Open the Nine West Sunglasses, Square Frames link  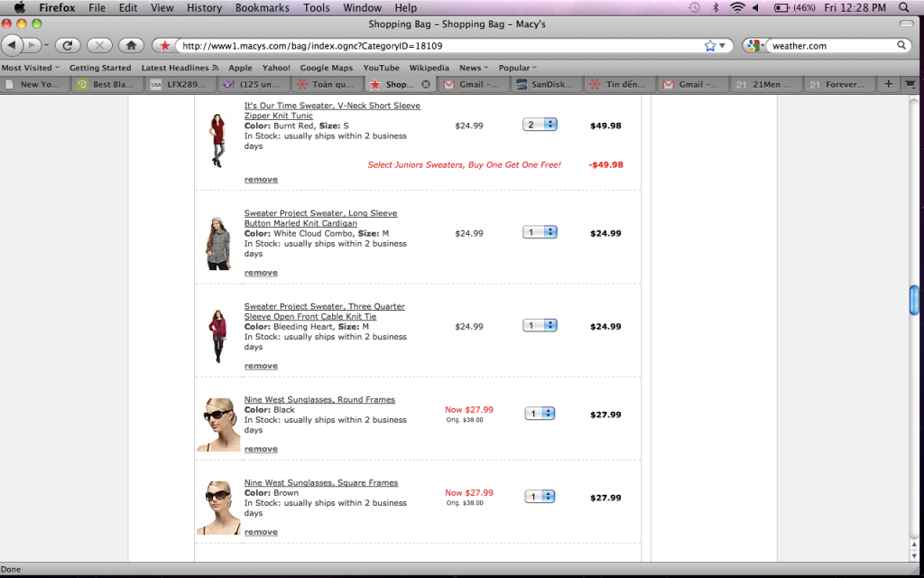pos(320,483)
